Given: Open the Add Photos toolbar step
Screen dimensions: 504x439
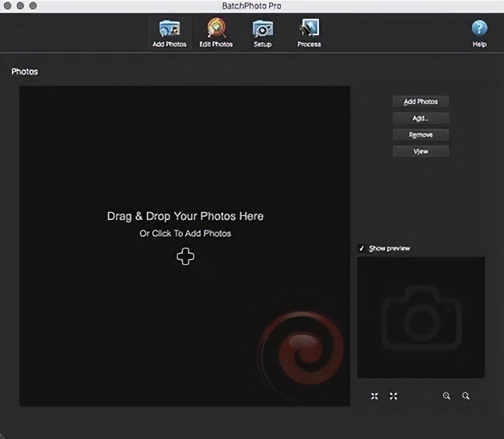Looking at the screenshot, I should pyautogui.click(x=169, y=33).
